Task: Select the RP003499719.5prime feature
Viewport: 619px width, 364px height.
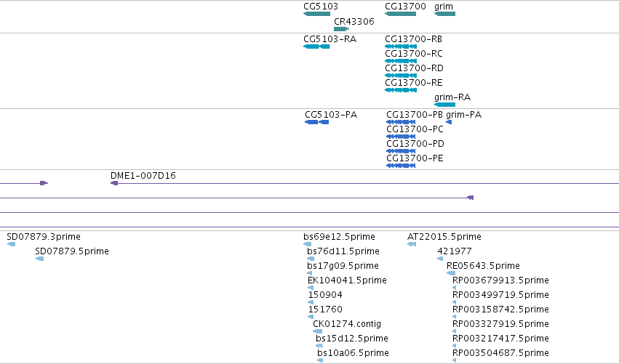Action: pyautogui.click(x=455, y=302)
